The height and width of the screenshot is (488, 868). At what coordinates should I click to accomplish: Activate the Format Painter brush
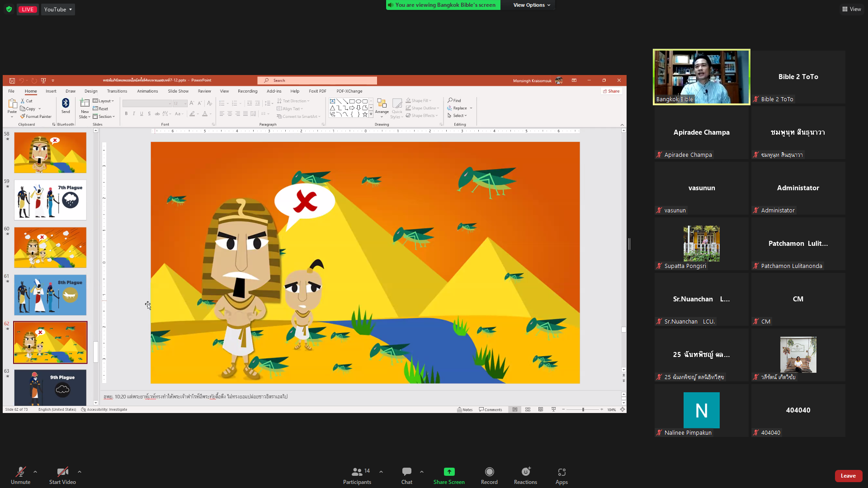(x=23, y=116)
